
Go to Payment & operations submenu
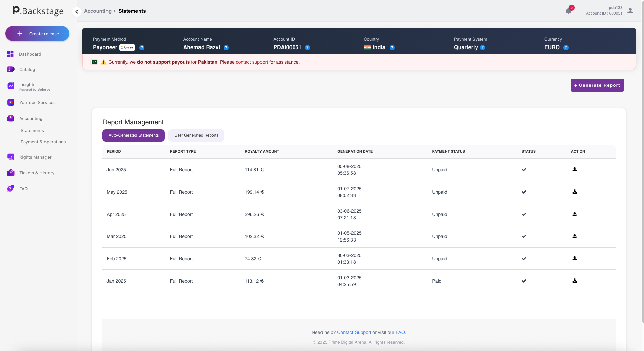(43, 142)
